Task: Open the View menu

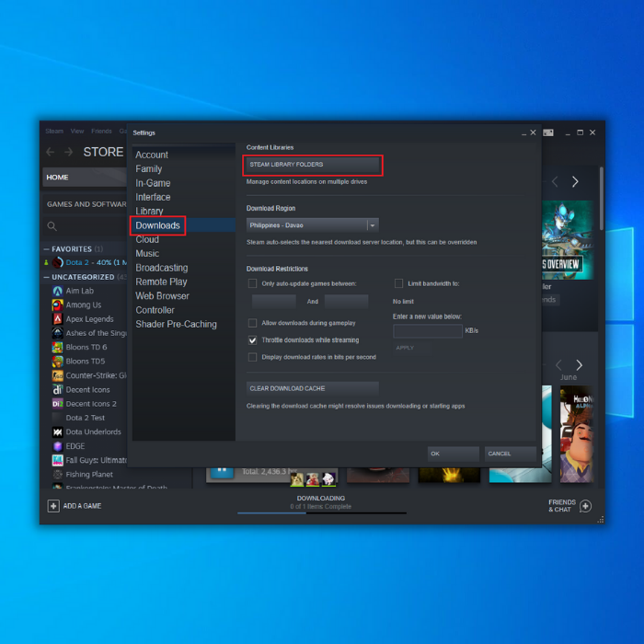Action: coord(77,131)
